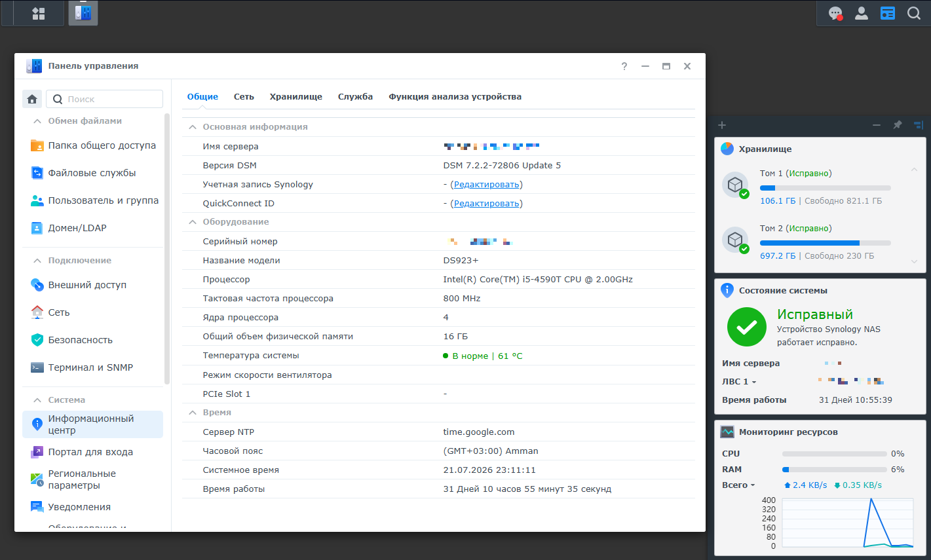The width and height of the screenshot is (931, 560).
Task: Collapse the Система sidebar group
Action: [x=37, y=400]
